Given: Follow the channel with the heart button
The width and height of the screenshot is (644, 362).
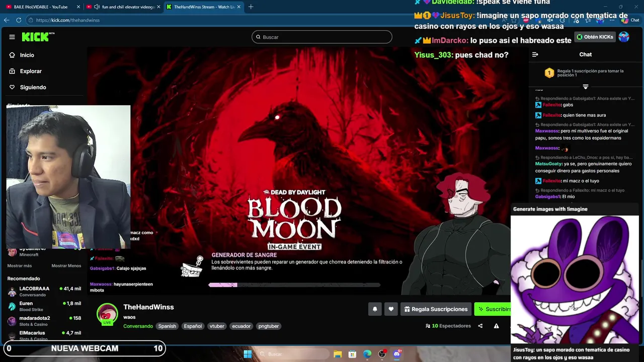Looking at the screenshot, I should pos(391,309).
